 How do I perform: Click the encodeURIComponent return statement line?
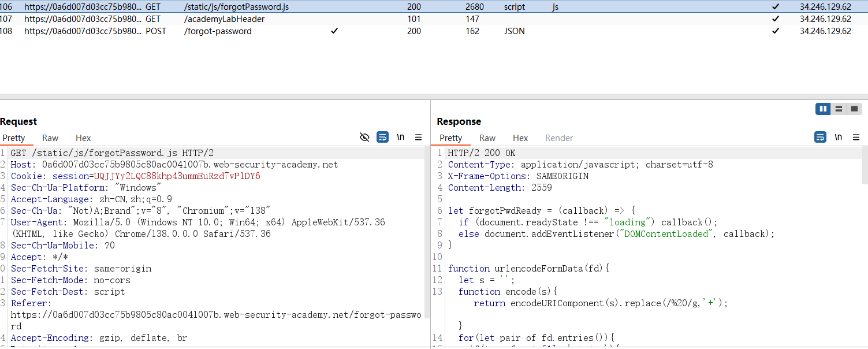click(601, 303)
